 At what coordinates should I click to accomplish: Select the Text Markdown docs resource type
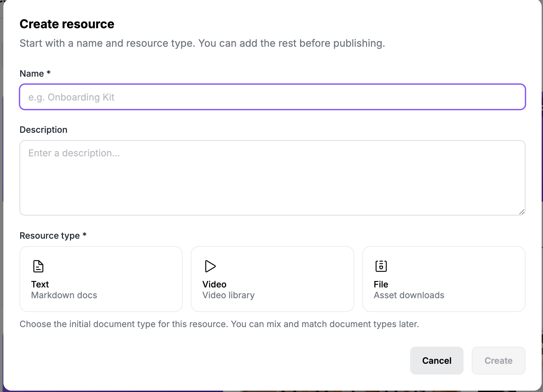click(101, 279)
